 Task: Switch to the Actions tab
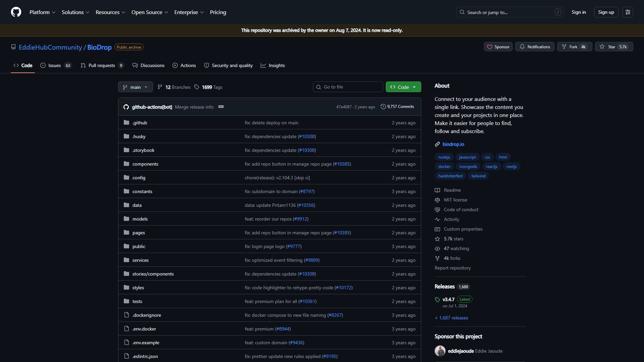click(184, 65)
